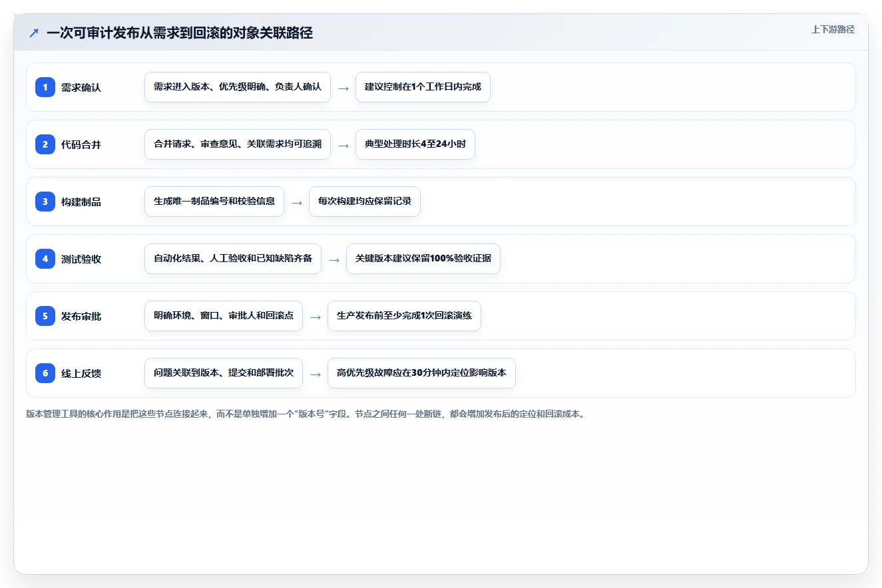The width and height of the screenshot is (882, 588).
Task: Click the arrow icon beside the header title
Action: (34, 33)
